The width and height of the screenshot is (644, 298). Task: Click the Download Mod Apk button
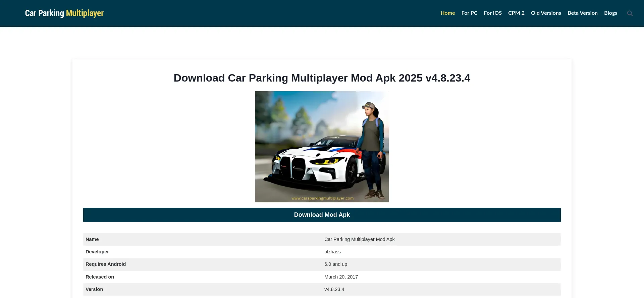tap(322, 215)
